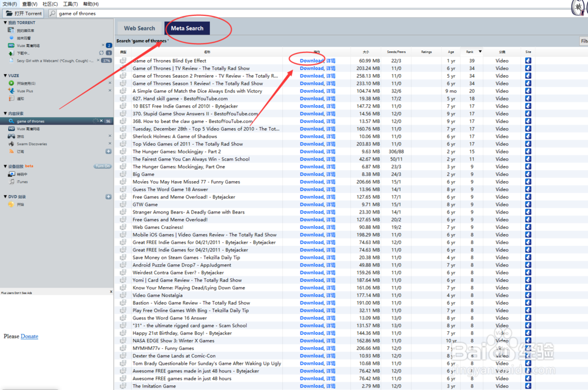Click the notifications icon under Vuze Plus
The image size is (588, 390).
(11, 98)
